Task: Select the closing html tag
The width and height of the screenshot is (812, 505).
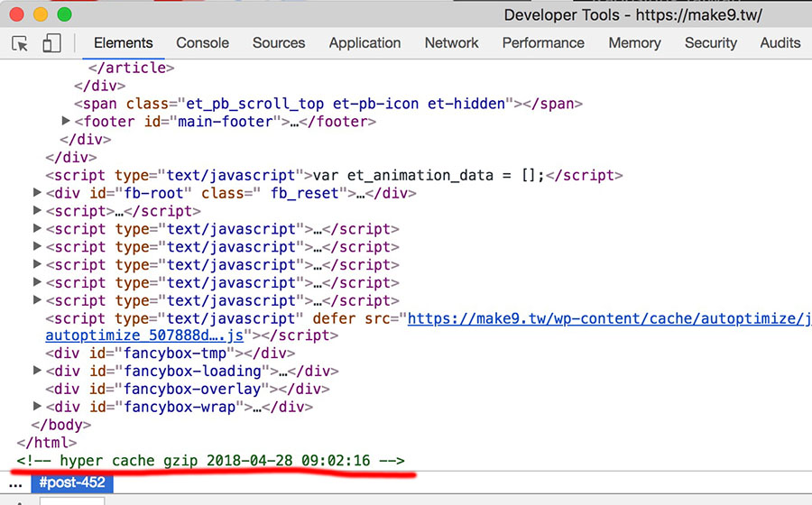Action: [x=47, y=443]
